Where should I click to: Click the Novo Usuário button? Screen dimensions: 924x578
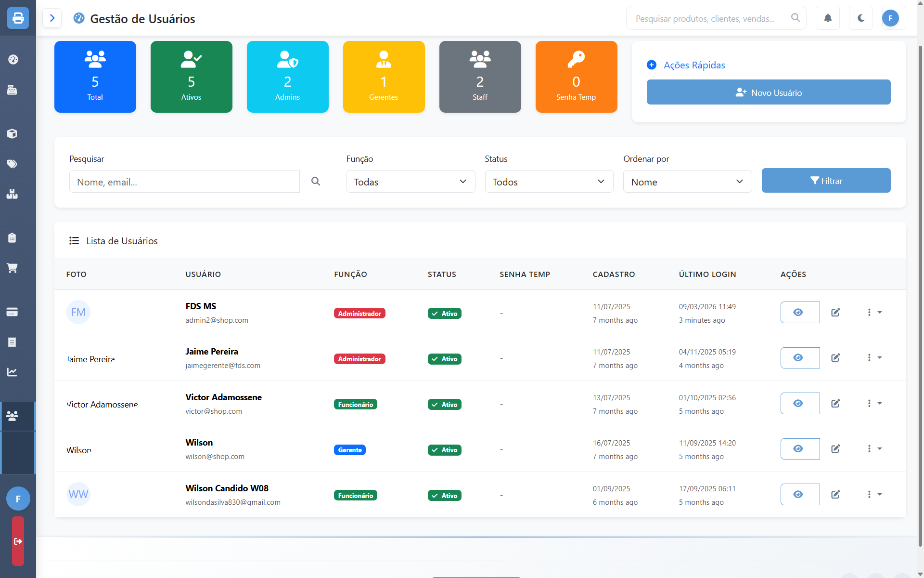[768, 92]
